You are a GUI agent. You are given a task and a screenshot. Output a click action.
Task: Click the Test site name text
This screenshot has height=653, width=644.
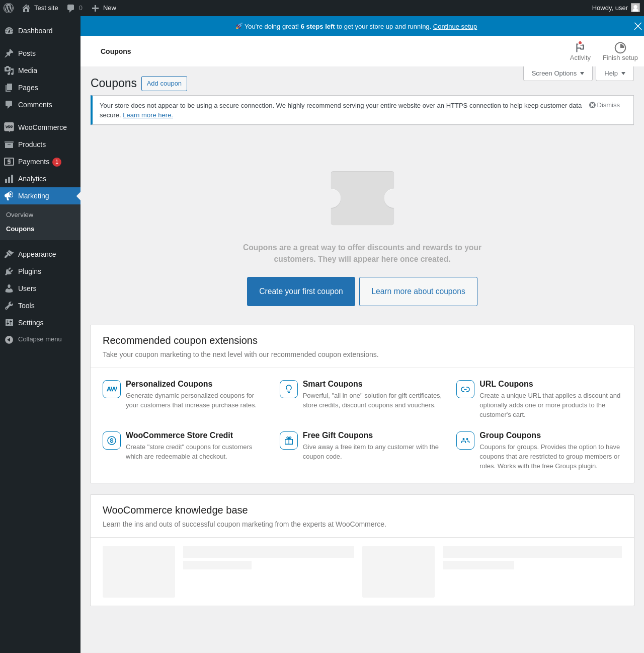(x=46, y=8)
